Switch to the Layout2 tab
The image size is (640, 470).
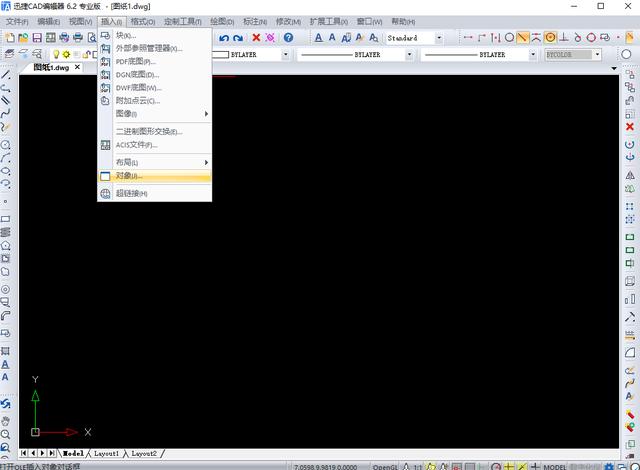(x=144, y=454)
